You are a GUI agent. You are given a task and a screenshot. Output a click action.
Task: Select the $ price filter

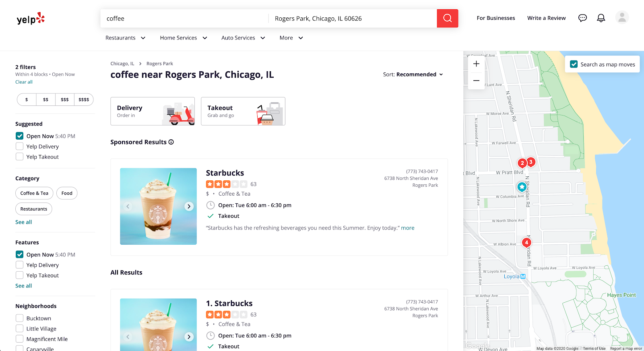[x=27, y=99]
